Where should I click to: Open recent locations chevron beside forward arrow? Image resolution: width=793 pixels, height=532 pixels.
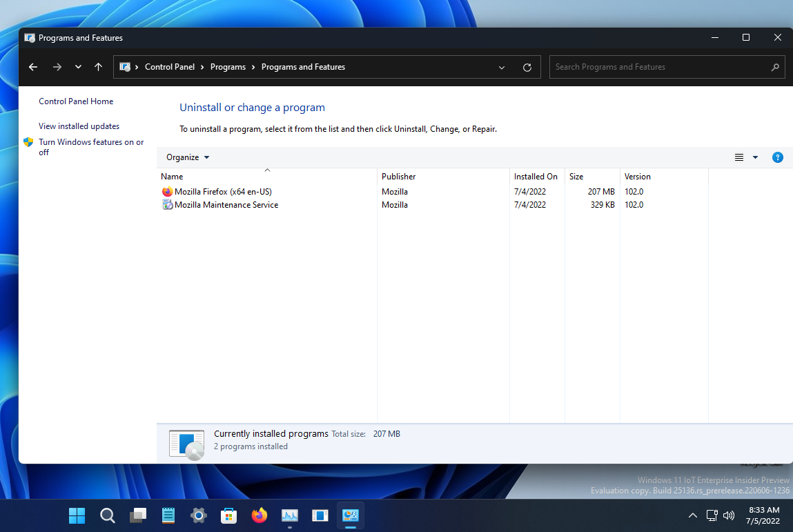point(78,67)
